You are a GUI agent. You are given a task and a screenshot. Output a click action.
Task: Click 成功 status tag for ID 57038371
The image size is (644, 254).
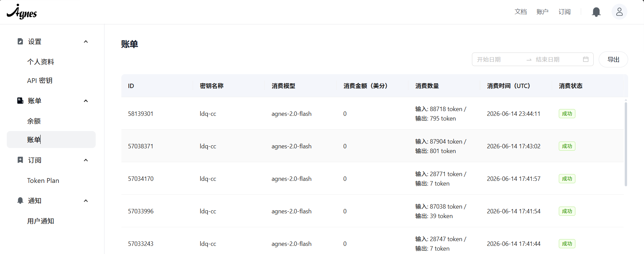pos(567,146)
